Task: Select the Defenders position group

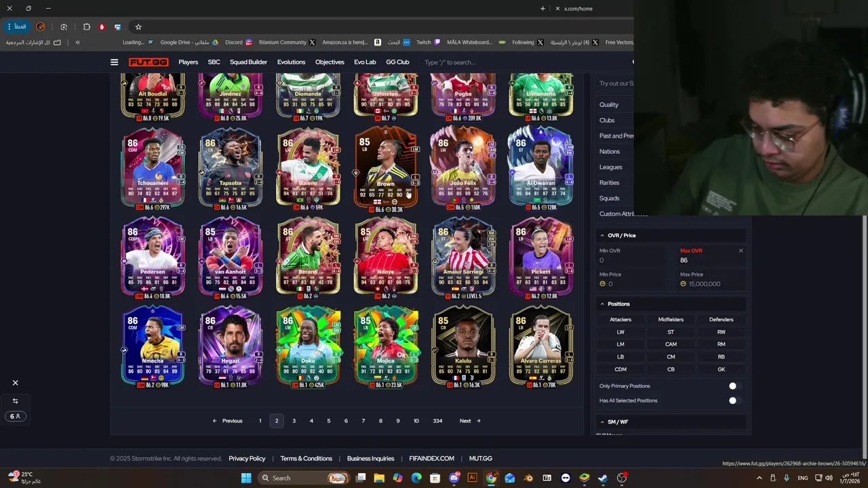Action: click(x=721, y=319)
